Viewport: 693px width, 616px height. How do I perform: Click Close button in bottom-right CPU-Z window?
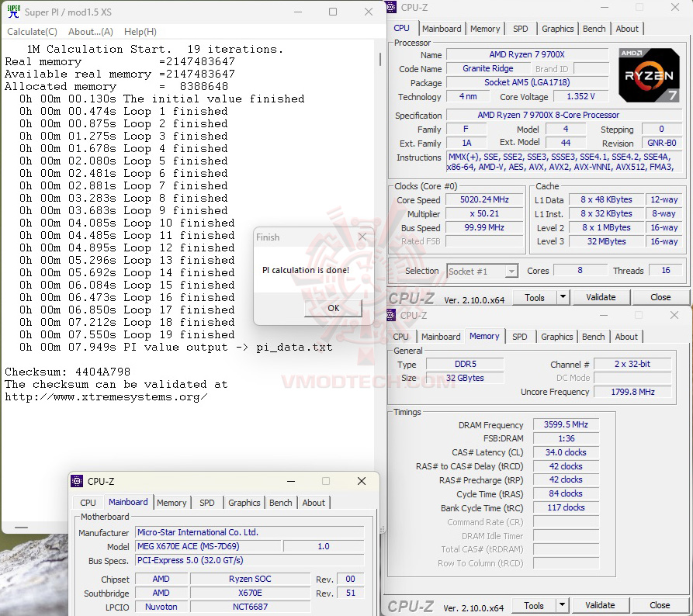tap(660, 605)
